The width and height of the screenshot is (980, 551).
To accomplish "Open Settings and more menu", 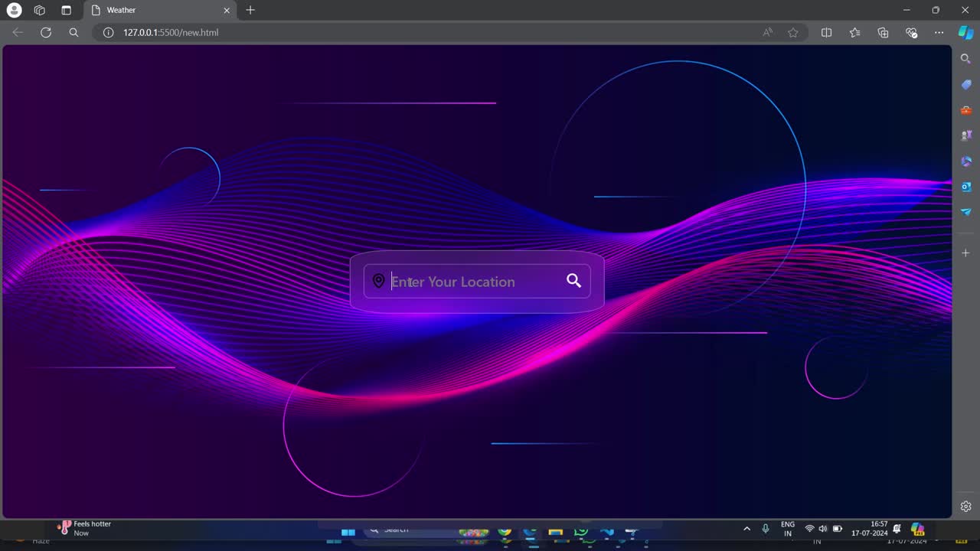I will [x=939, y=32].
